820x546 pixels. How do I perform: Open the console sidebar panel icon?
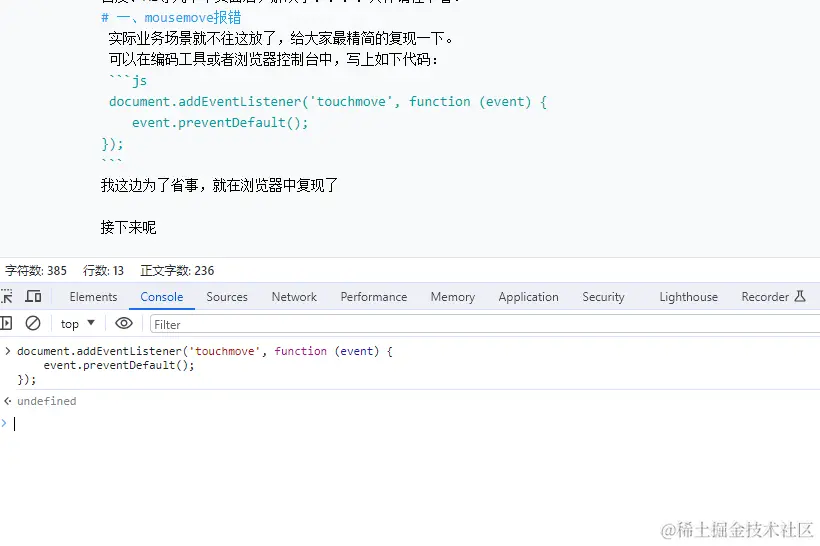click(6, 324)
